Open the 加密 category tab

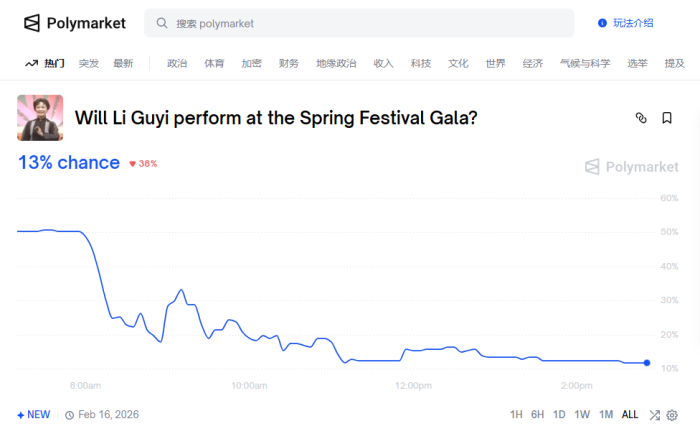251,63
